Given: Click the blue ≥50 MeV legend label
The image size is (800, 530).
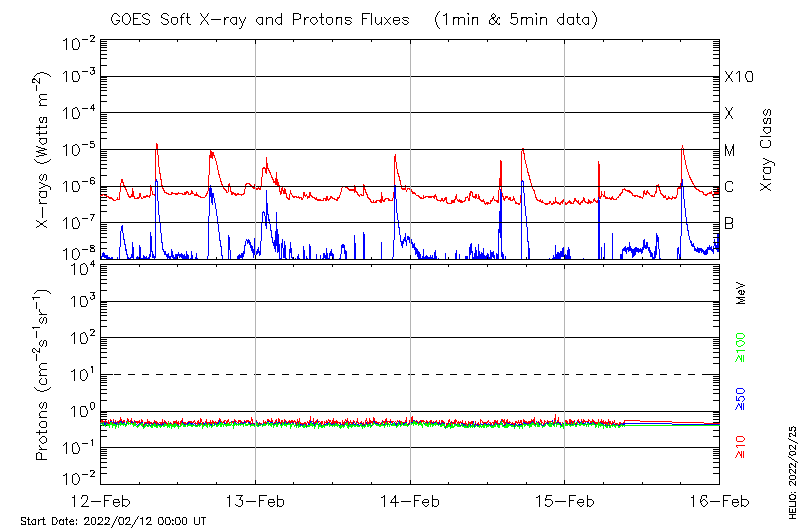Looking at the screenshot, I should click(742, 399).
